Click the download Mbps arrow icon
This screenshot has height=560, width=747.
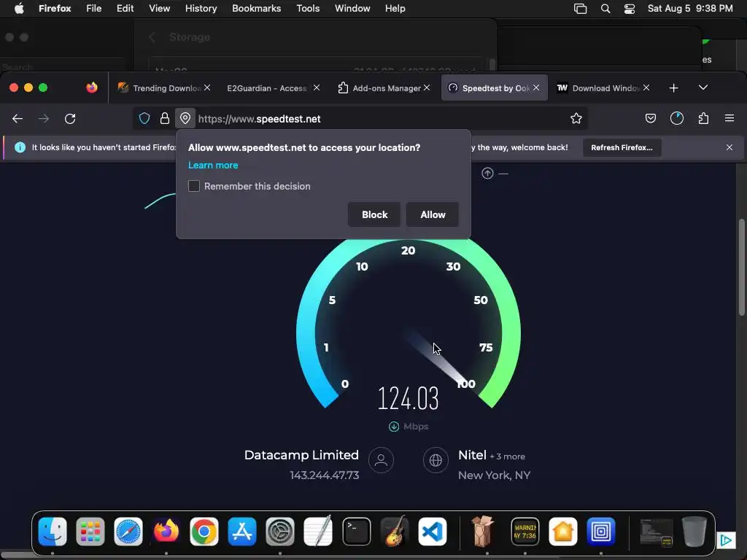[x=393, y=427]
